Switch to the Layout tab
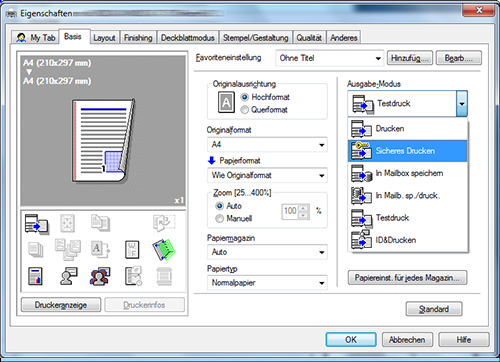The width and height of the screenshot is (500, 362). pos(104,38)
